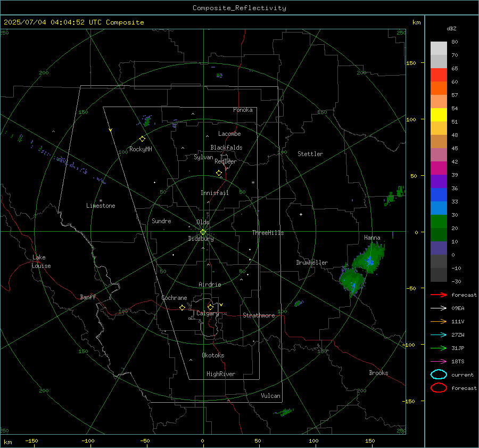479x448 pixels.
Task: Click the Cochrane city label
Action: (x=174, y=298)
